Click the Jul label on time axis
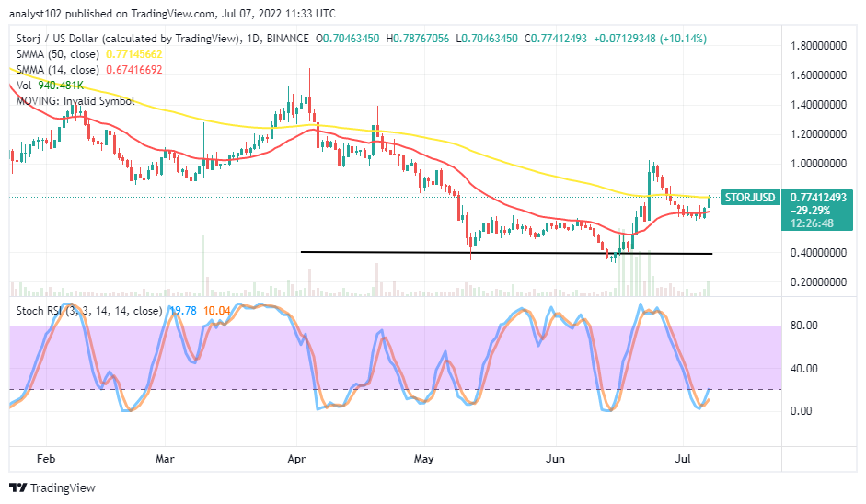This screenshot has width=866, height=504. [x=683, y=456]
